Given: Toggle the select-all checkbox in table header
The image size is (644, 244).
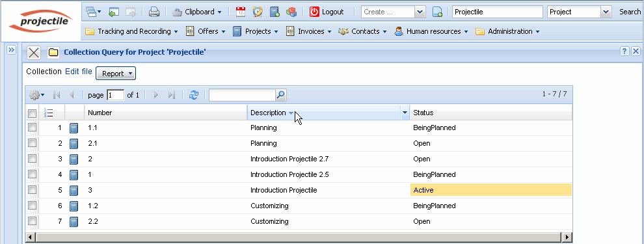Looking at the screenshot, I should (x=32, y=113).
